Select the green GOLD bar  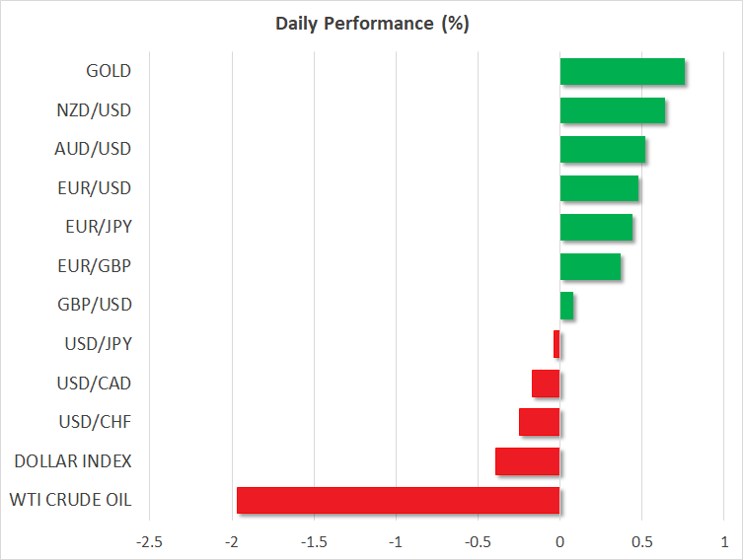(x=622, y=72)
